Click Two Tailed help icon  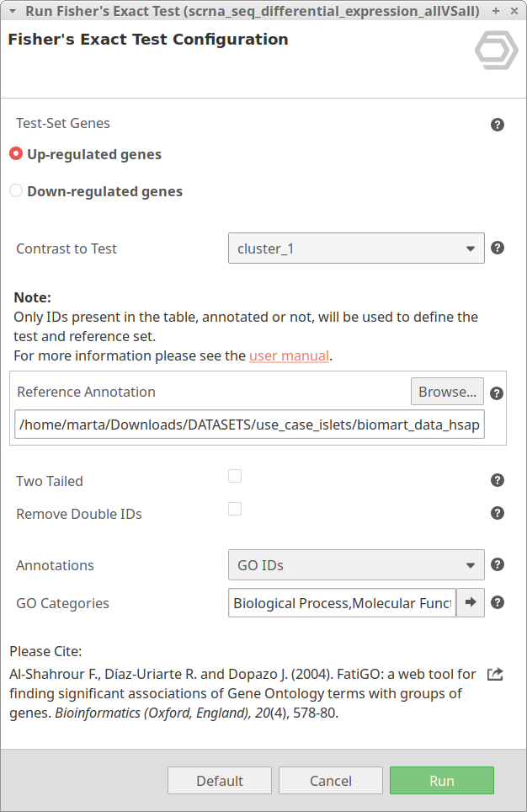497,480
